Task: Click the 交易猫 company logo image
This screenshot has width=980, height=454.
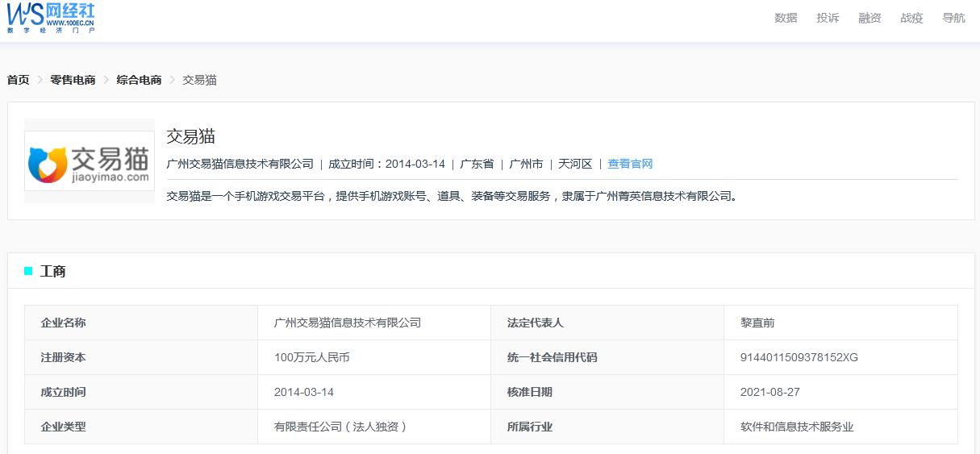Action: click(90, 160)
